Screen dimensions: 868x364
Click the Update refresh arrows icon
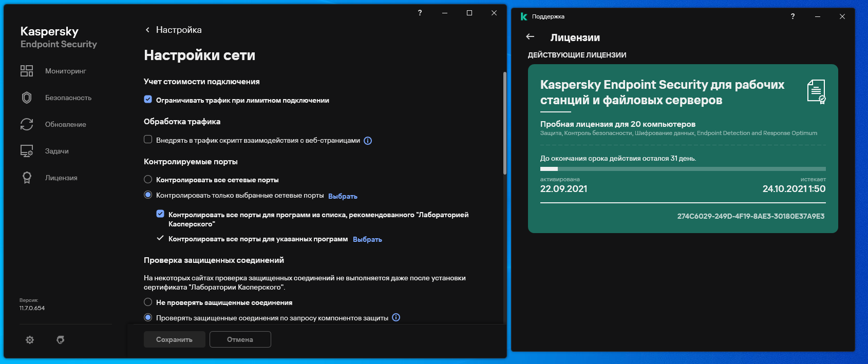coord(27,124)
